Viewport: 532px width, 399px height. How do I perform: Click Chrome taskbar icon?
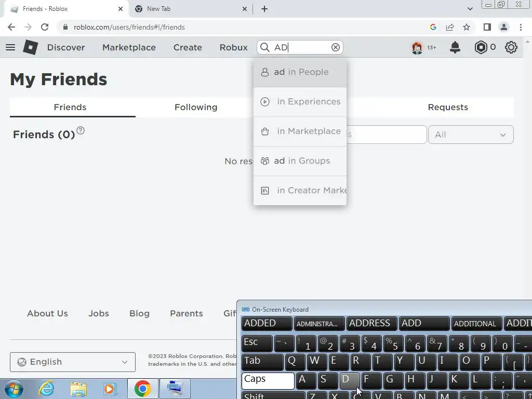142,389
